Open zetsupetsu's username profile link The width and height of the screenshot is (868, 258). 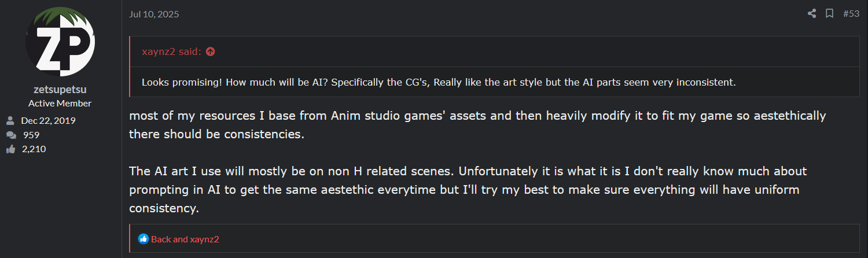[60, 90]
